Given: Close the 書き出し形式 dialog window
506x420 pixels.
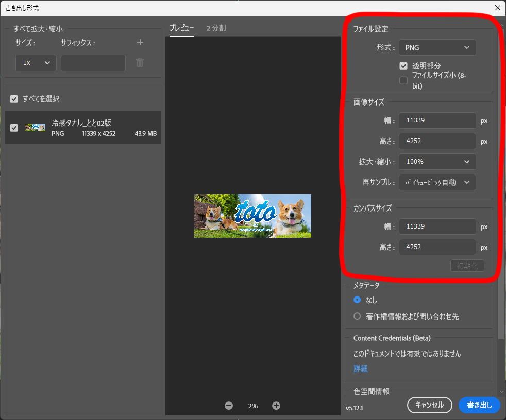Looking at the screenshot, I should coord(497,8).
